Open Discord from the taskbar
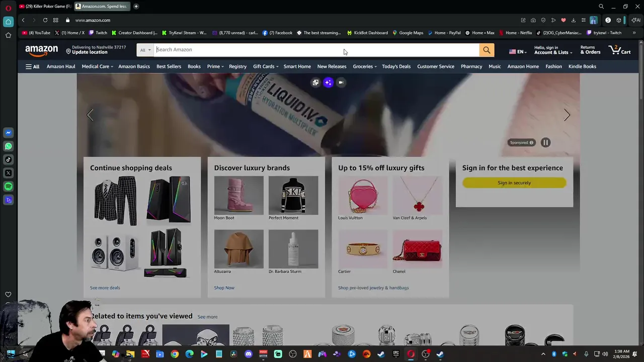The height and width of the screenshot is (362, 644). pyautogui.click(x=248, y=354)
